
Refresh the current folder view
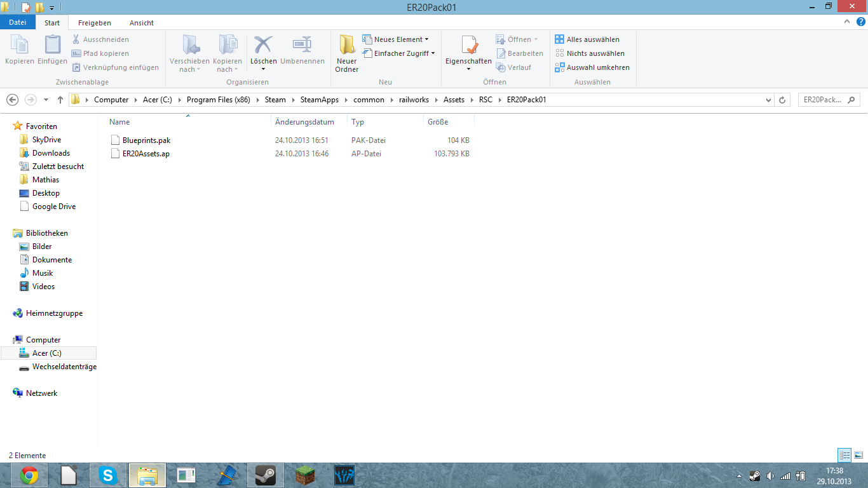(x=782, y=100)
